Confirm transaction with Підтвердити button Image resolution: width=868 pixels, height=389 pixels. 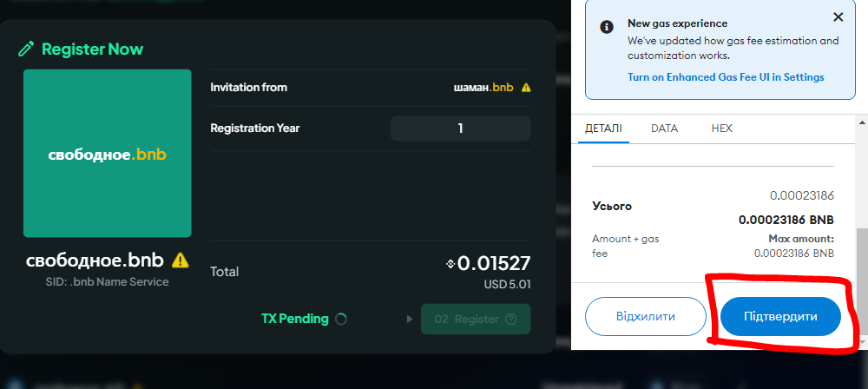780,316
